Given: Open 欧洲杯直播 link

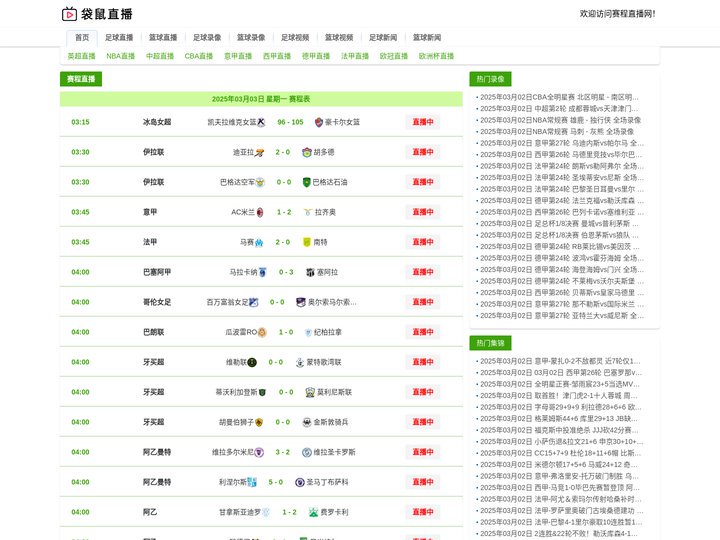Looking at the screenshot, I should tap(436, 56).
